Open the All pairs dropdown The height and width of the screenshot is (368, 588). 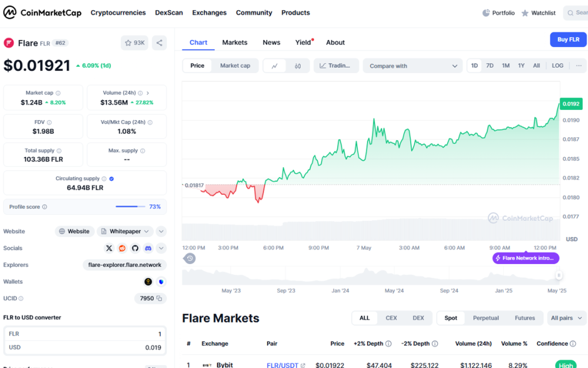click(x=567, y=318)
